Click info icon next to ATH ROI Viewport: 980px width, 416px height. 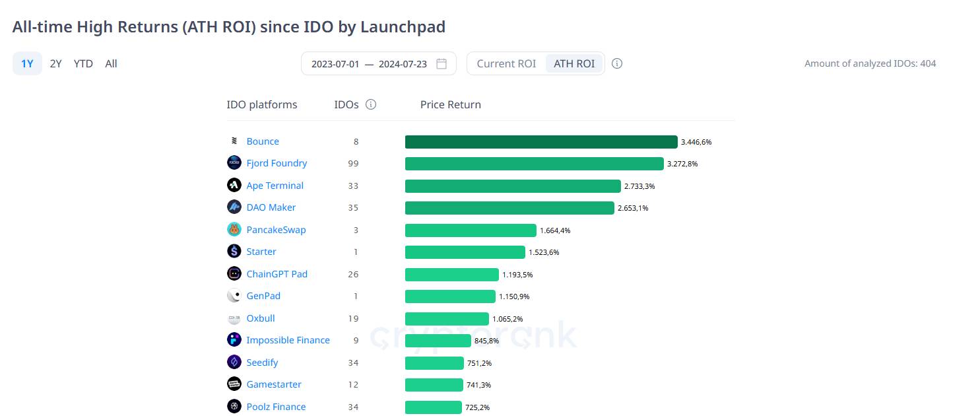tap(617, 63)
